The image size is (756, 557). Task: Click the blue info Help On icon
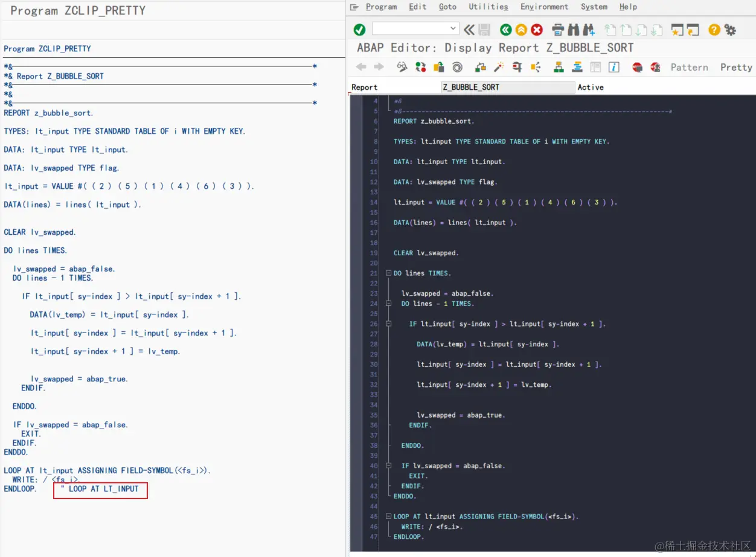pos(614,67)
